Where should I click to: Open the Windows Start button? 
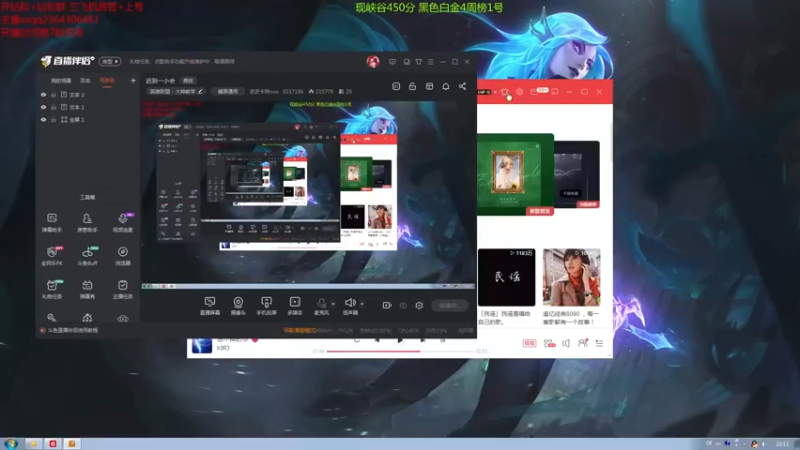tap(11, 444)
